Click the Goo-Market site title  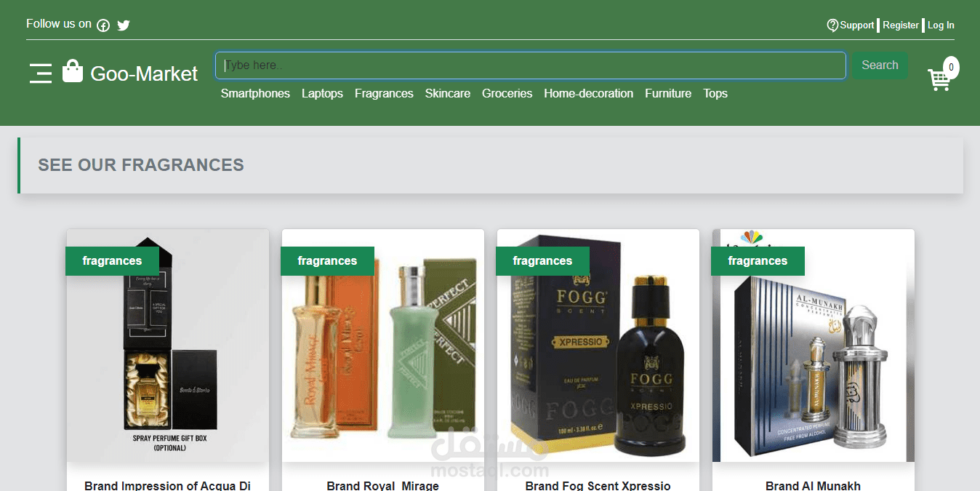click(x=144, y=73)
